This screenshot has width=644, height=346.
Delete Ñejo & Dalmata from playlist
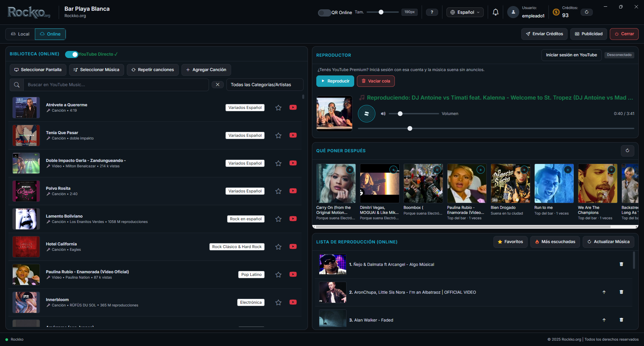point(621,264)
